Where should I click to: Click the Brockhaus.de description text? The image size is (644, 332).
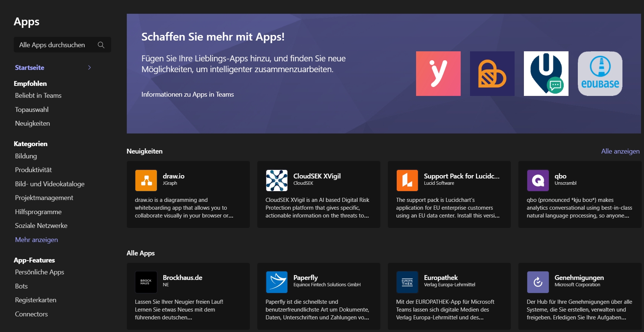point(179,310)
